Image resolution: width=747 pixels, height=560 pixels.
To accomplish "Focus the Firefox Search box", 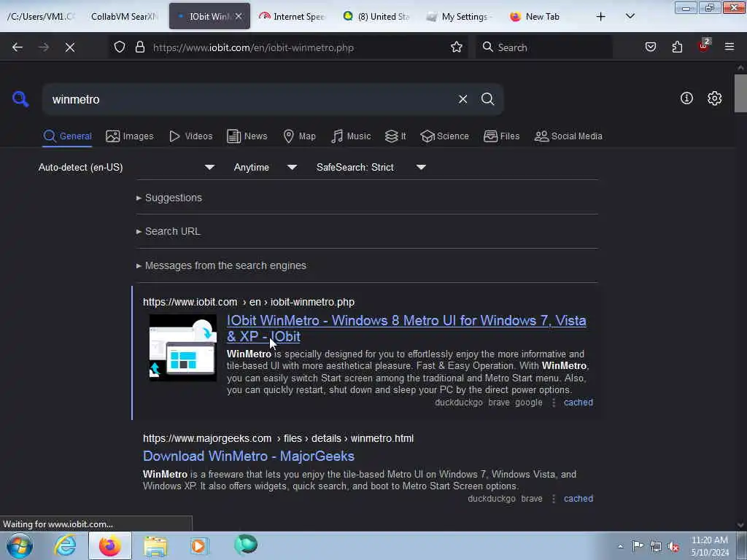I will point(544,47).
